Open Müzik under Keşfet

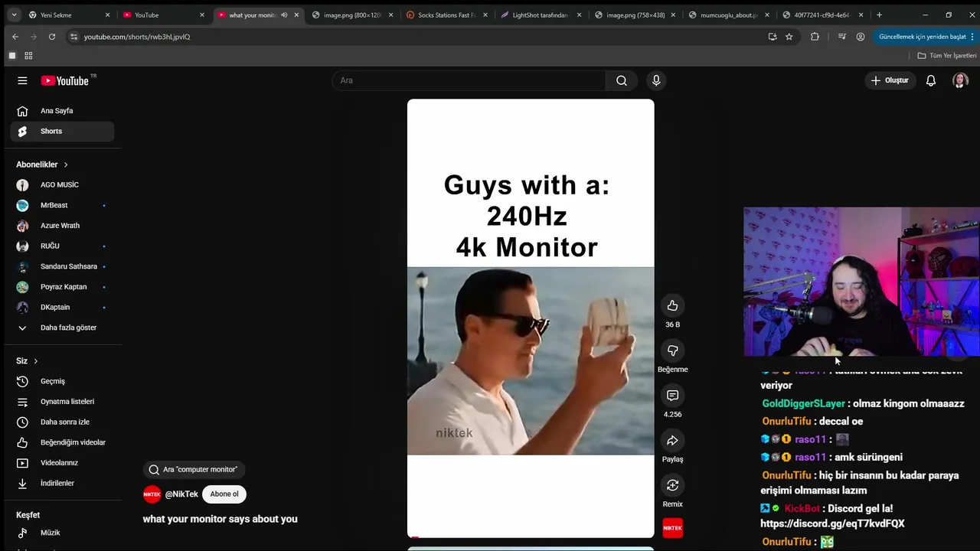point(62,533)
